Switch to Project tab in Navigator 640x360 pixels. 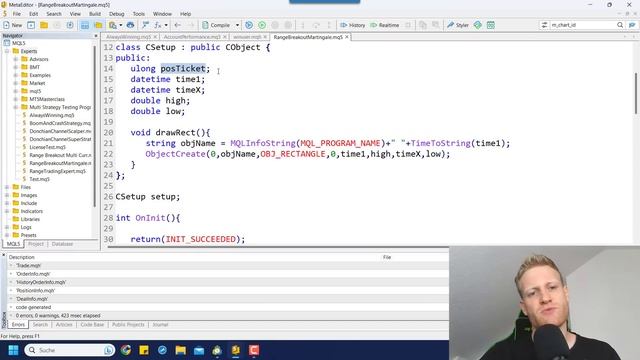36,244
